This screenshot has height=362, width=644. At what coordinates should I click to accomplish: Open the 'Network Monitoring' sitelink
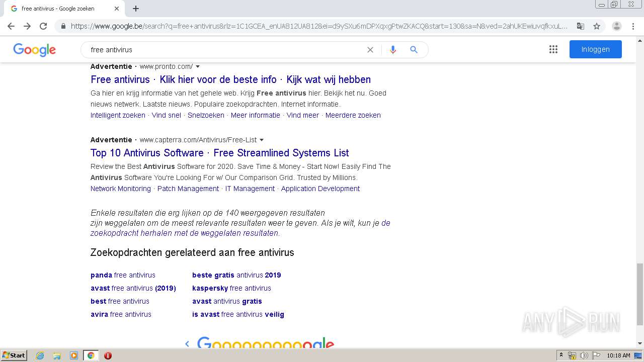click(121, 189)
